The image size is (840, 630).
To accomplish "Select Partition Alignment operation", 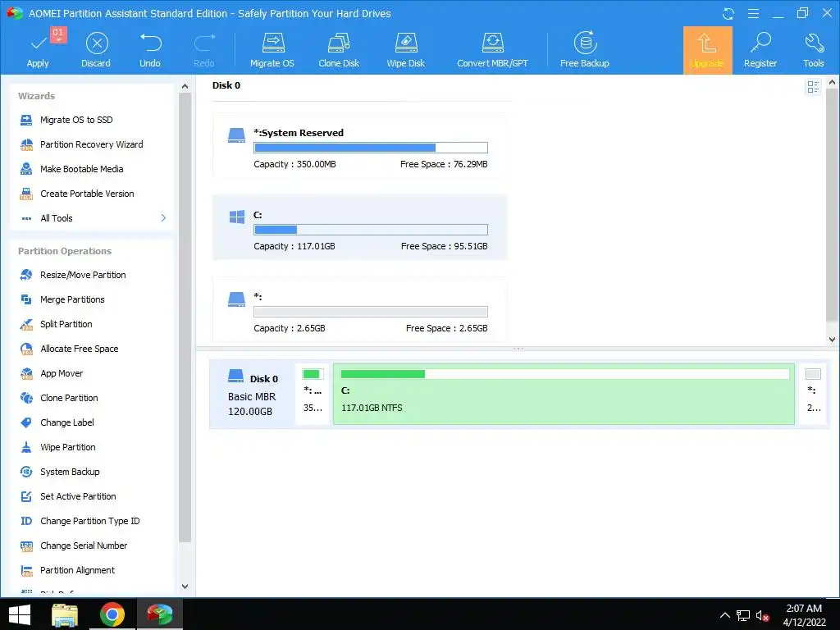I will click(77, 571).
